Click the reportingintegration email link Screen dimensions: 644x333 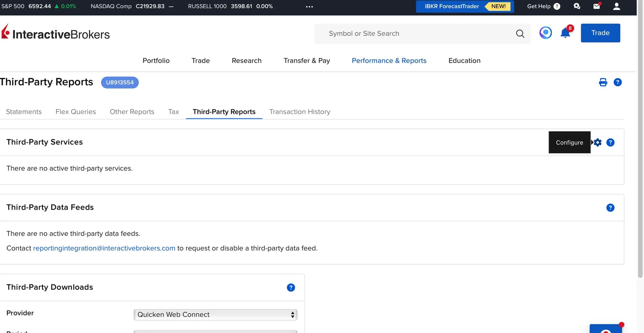pyautogui.click(x=104, y=248)
